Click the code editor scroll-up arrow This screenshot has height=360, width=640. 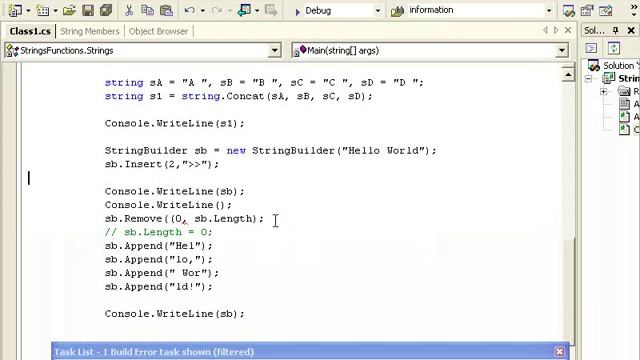pos(568,75)
